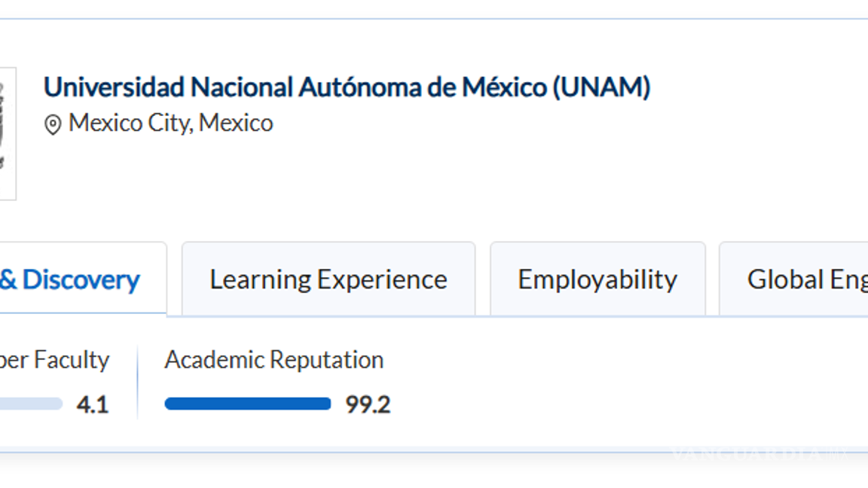The width and height of the screenshot is (868, 488).
Task: Select the Global Engagement tab
Action: (806, 279)
